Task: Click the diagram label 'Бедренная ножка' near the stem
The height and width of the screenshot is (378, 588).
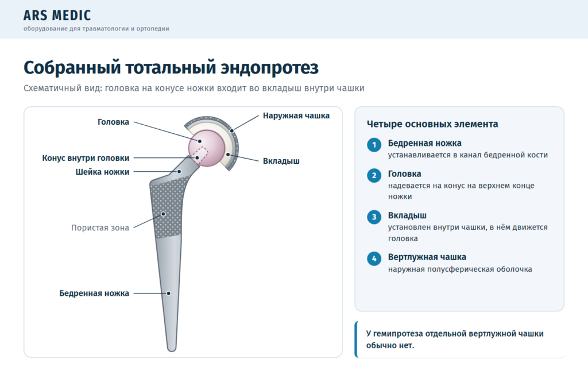Action: click(94, 293)
